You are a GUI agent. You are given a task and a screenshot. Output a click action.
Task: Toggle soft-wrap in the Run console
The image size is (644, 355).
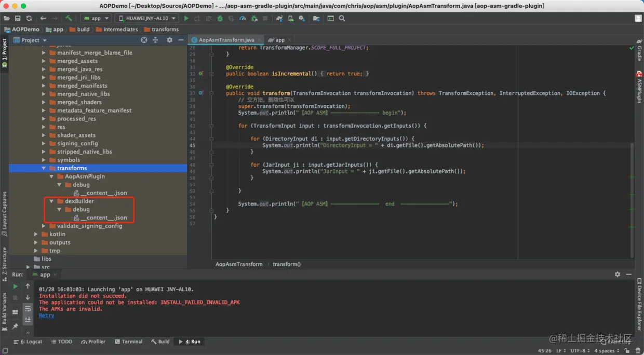(28, 309)
